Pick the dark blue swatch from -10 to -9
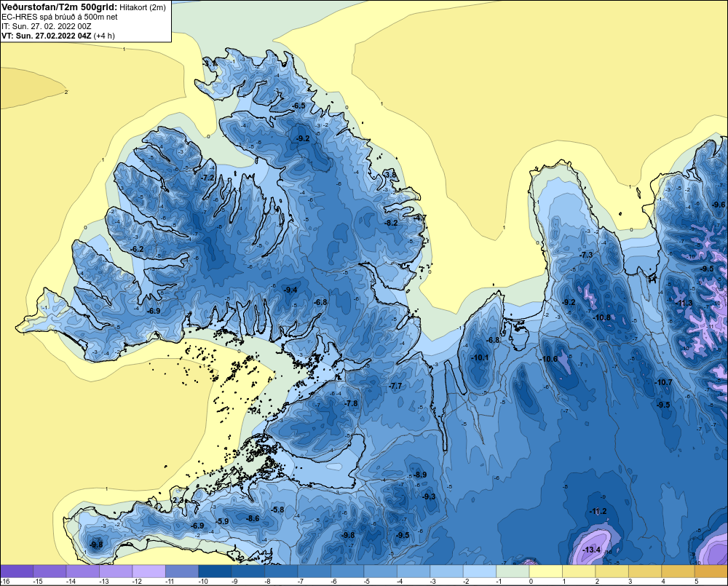The width and height of the screenshot is (728, 586). point(215,571)
